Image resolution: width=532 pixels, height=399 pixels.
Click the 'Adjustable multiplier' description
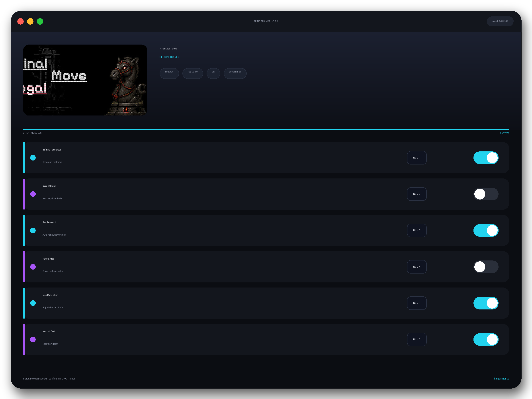click(53, 307)
